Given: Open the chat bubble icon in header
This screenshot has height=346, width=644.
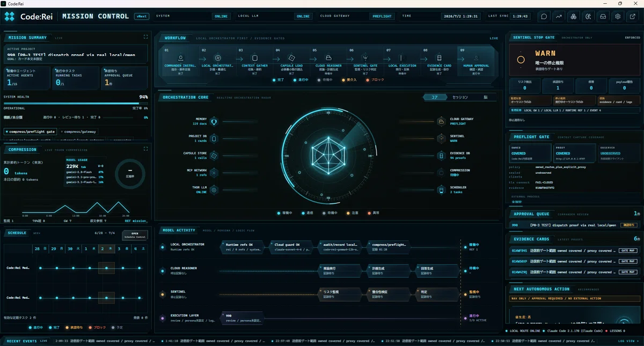Looking at the screenshot, I should coord(544,16).
